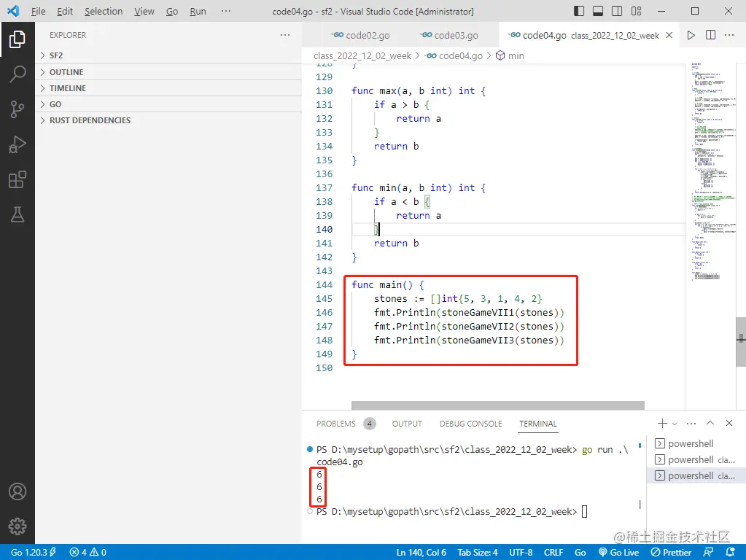
Task: Click breadcrumb min symbol
Action: (x=510, y=55)
